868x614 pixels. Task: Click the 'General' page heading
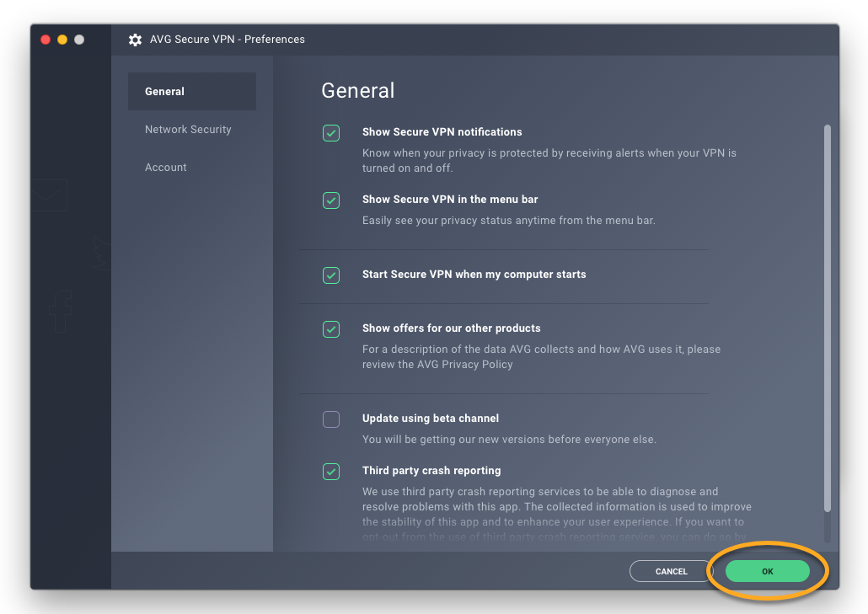pos(358,91)
